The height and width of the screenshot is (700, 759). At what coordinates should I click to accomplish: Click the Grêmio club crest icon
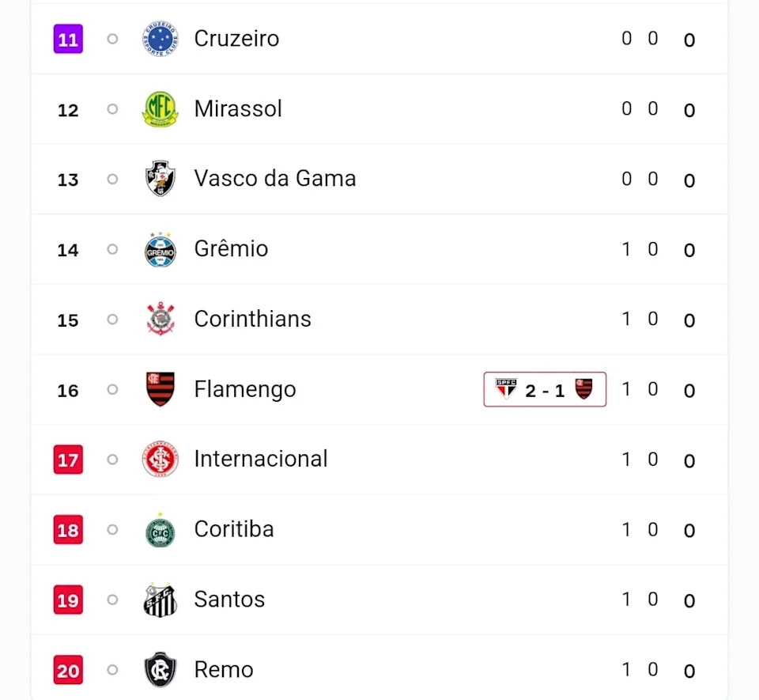pyautogui.click(x=160, y=249)
